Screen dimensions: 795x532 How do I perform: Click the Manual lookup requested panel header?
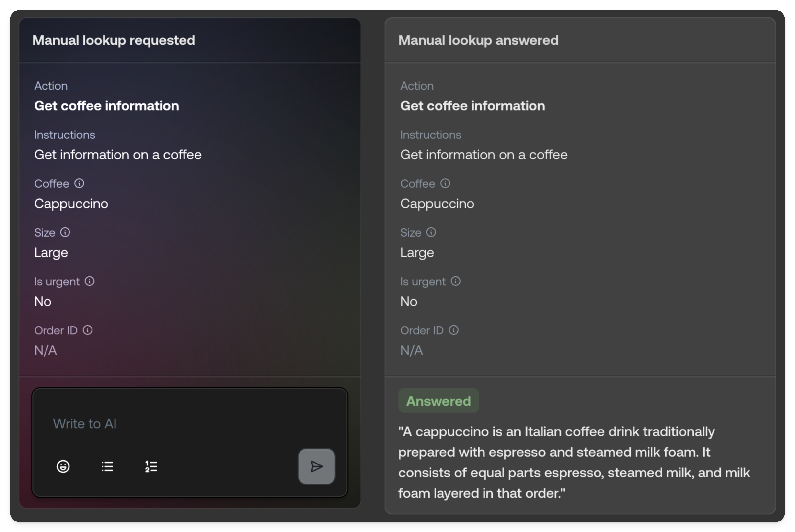coord(114,40)
